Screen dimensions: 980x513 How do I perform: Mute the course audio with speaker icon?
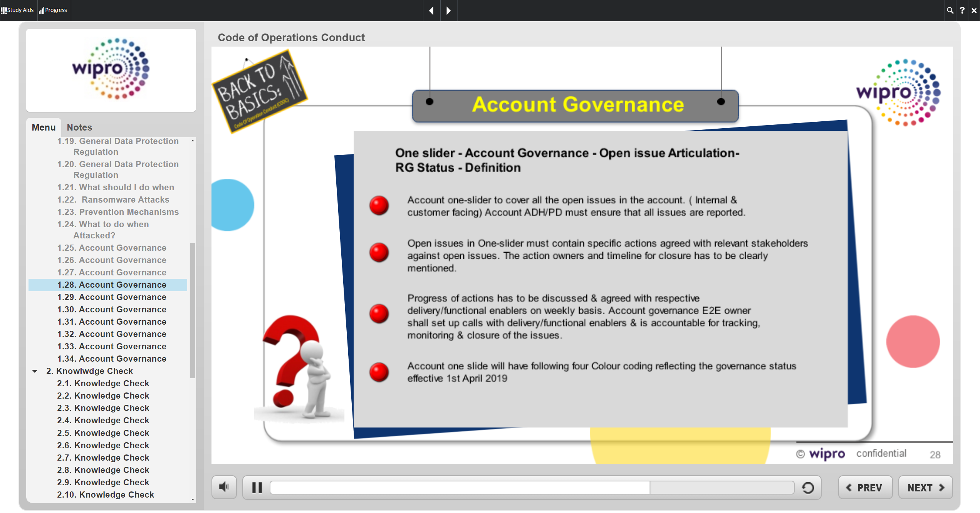point(224,487)
